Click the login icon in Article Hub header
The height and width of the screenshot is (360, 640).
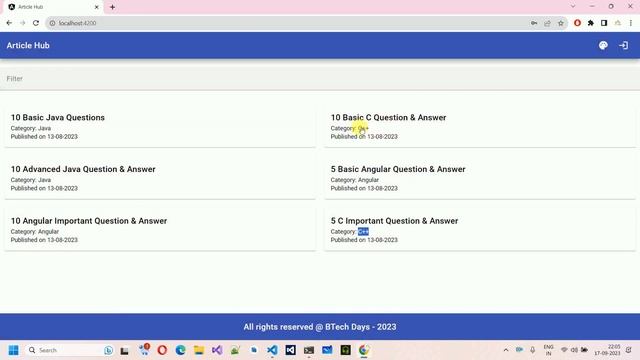tap(623, 45)
